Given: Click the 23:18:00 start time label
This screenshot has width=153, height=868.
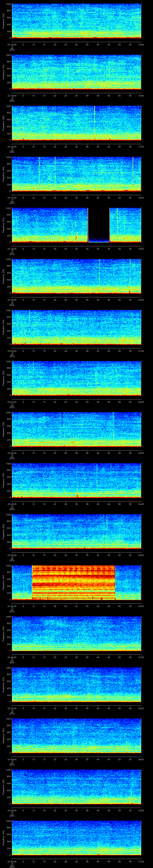Looking at the screenshot, I should [x=12, y=249].
